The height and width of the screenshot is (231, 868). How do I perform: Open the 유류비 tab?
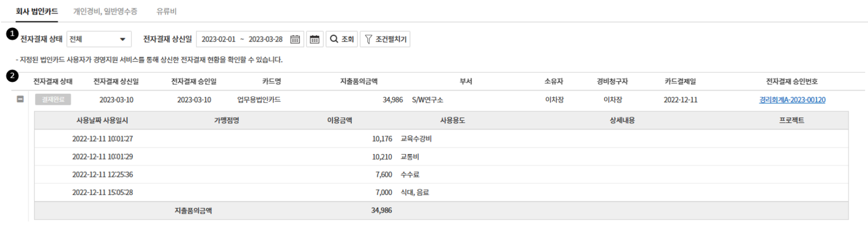point(166,11)
